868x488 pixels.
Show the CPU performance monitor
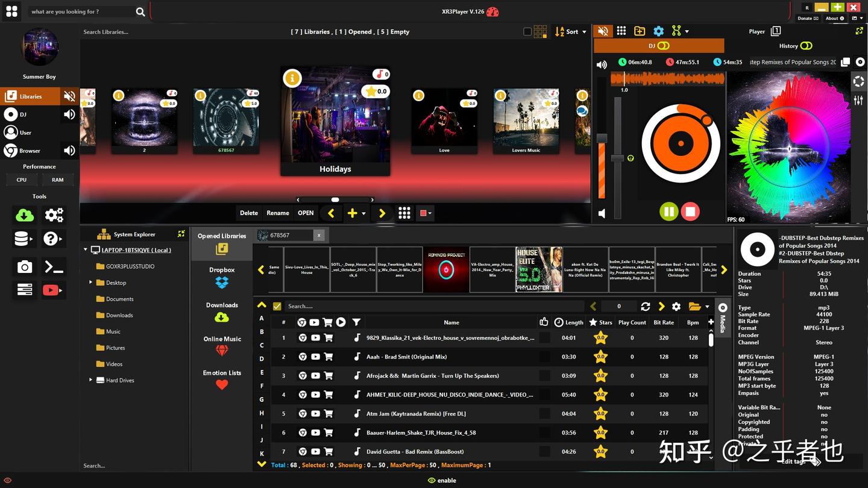(x=22, y=180)
